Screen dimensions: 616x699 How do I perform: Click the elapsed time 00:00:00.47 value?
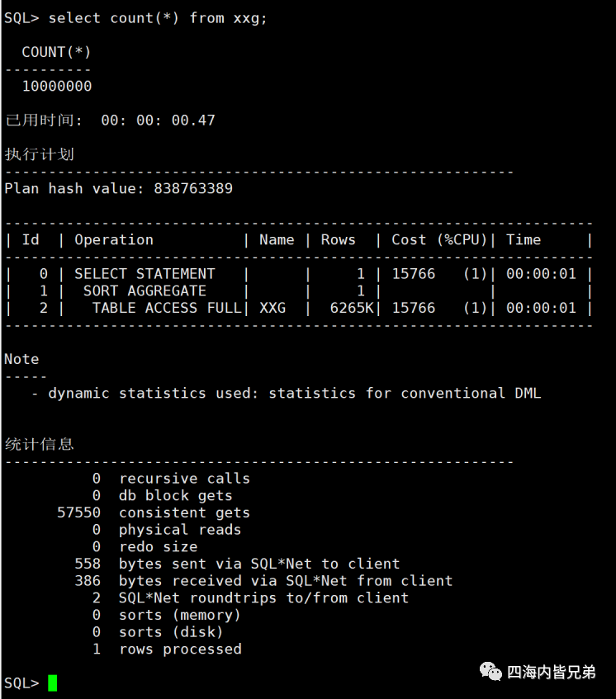point(158,120)
